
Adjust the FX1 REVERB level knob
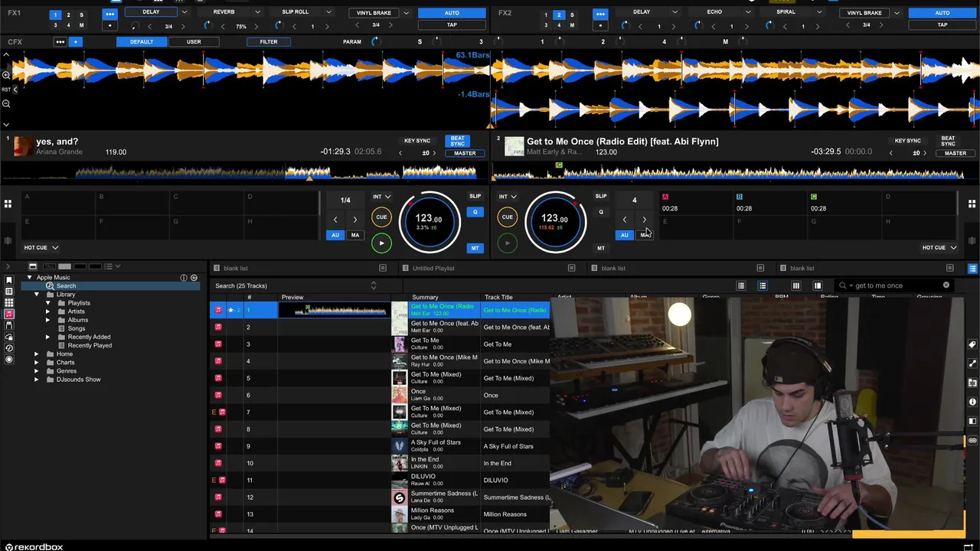207,26
